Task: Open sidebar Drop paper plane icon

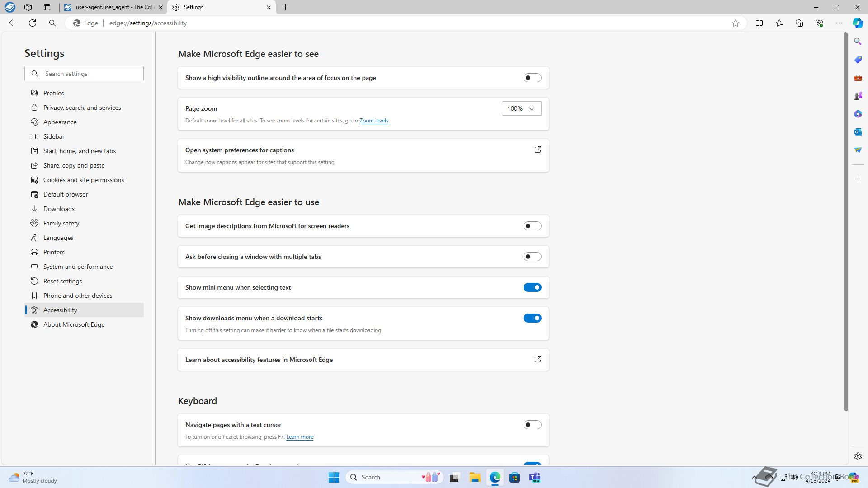Action: (x=858, y=150)
